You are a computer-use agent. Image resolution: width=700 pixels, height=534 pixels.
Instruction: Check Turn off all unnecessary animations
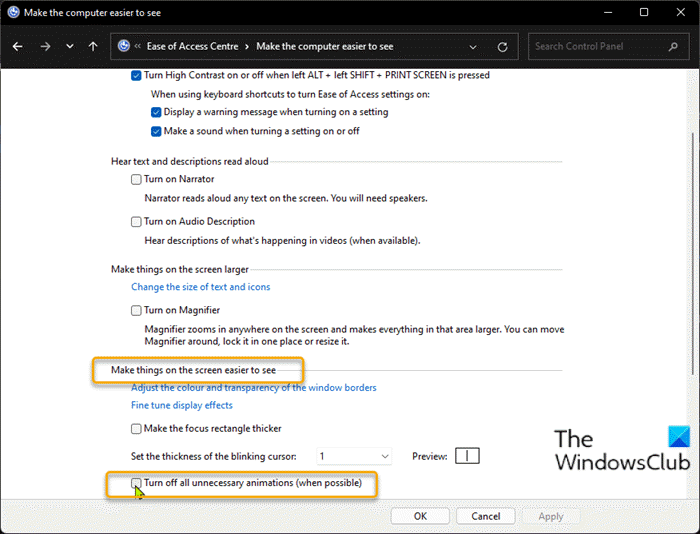(136, 483)
